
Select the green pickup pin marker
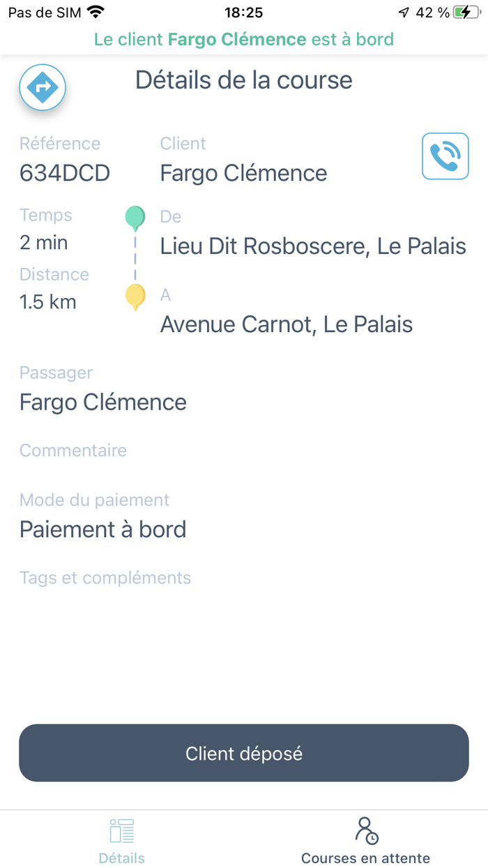[135, 217]
